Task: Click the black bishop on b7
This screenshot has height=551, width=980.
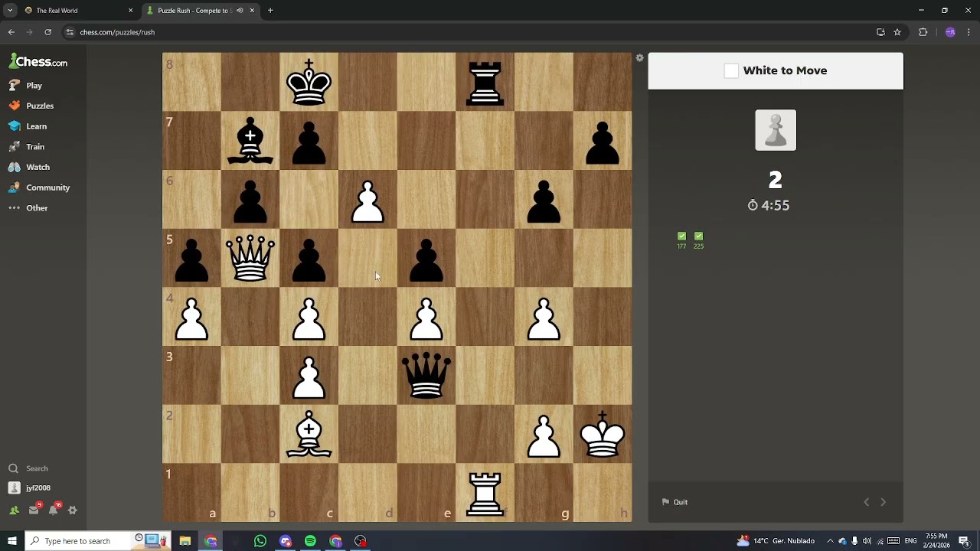Action: 250,141
